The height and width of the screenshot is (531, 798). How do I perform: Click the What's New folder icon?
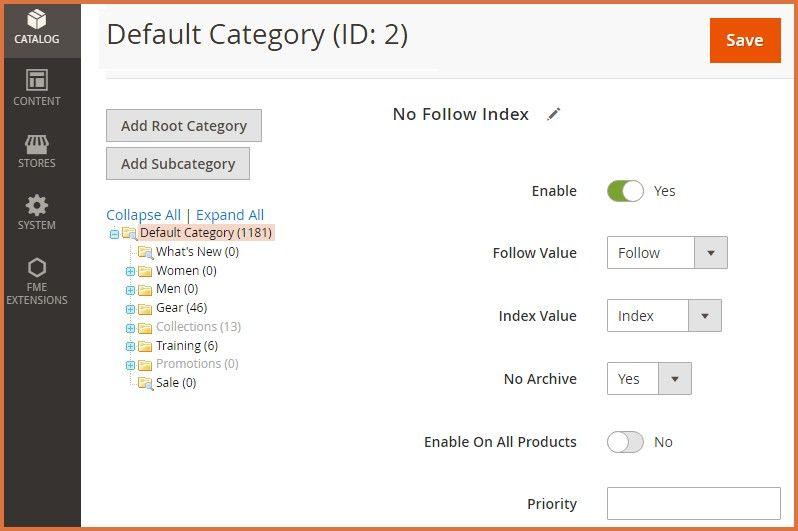pos(145,252)
